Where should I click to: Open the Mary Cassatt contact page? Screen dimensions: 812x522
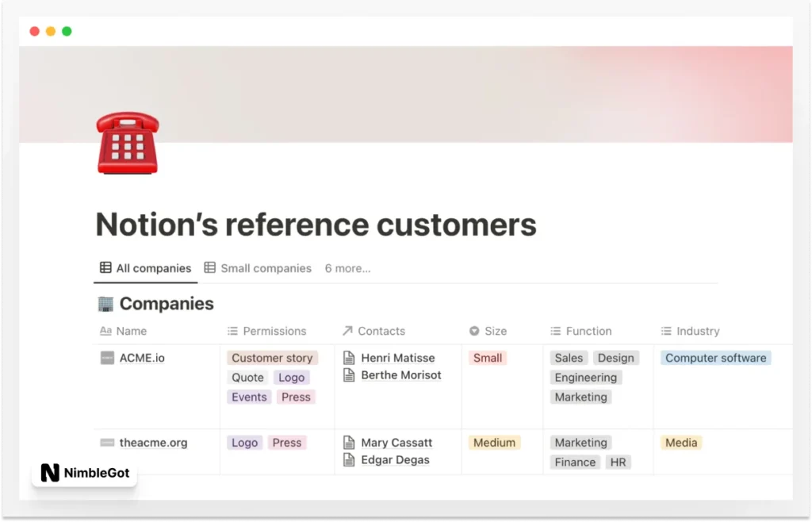[x=396, y=442]
